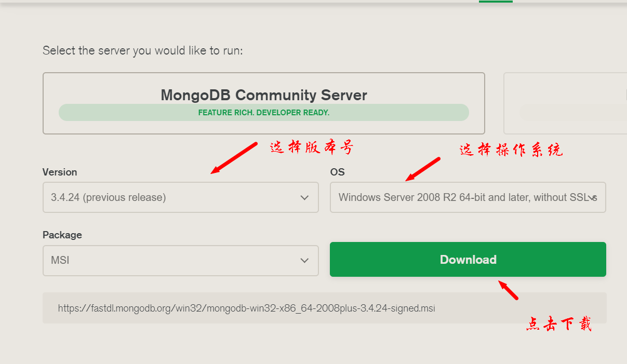Open the Version dropdown showing 3.4.24
The image size is (627, 364).
coord(181,197)
